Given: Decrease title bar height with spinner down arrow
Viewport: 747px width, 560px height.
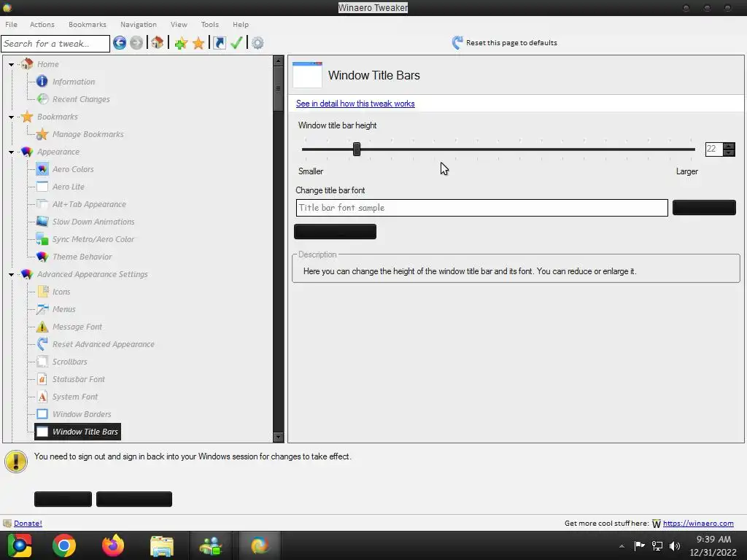Looking at the screenshot, I should [x=729, y=153].
